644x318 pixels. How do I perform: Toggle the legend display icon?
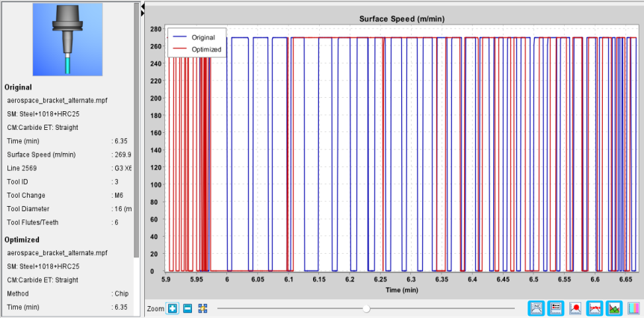pyautogui.click(x=556, y=308)
